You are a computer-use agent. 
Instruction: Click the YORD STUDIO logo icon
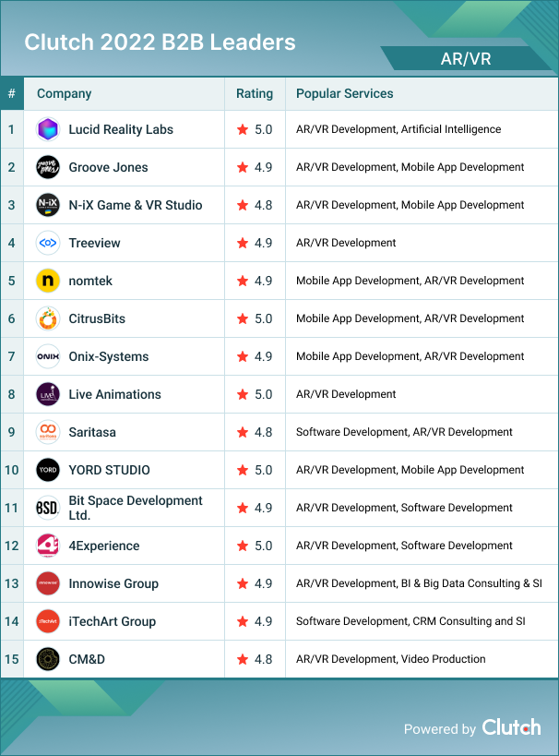click(48, 470)
